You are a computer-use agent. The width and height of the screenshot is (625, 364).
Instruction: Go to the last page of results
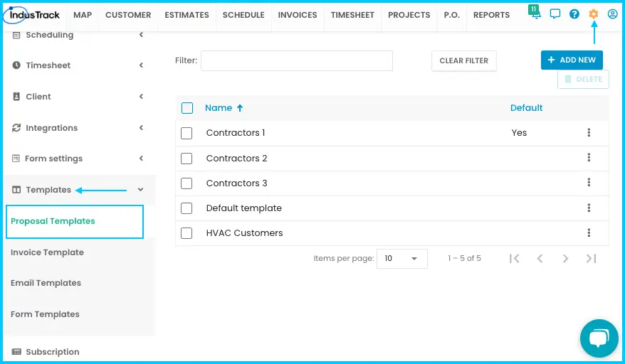591,259
